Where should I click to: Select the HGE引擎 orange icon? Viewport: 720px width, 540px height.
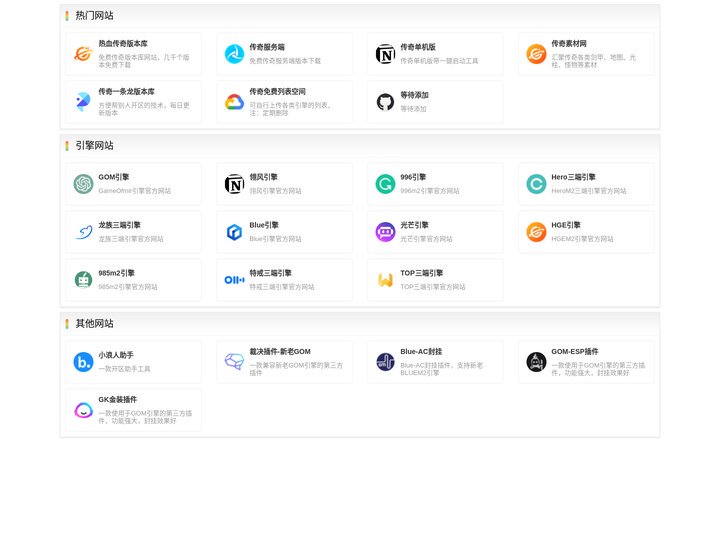536,232
